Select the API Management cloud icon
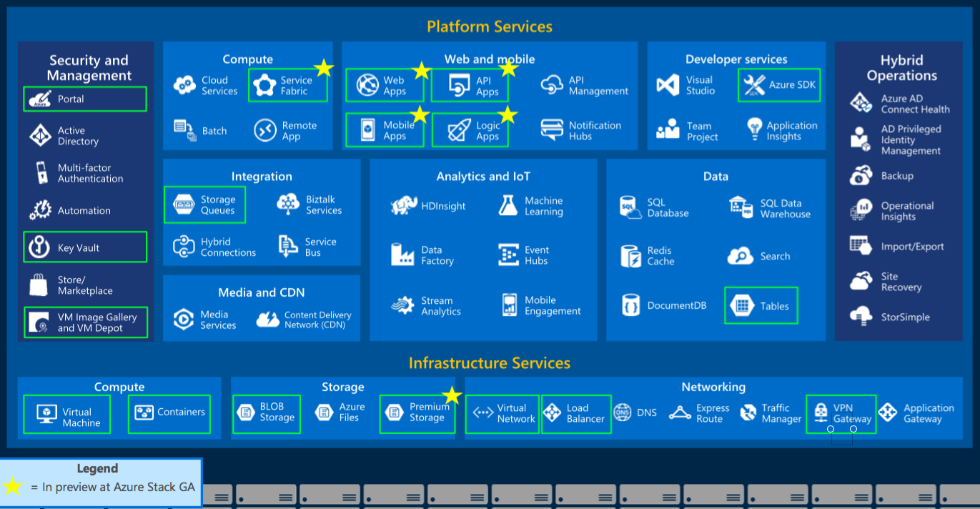Viewport: 980px width, 509px height. click(552, 85)
